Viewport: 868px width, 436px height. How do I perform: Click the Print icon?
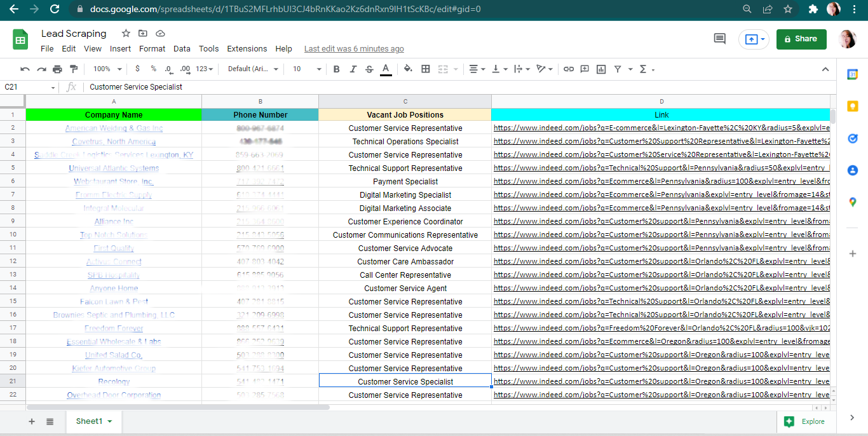tap(58, 69)
